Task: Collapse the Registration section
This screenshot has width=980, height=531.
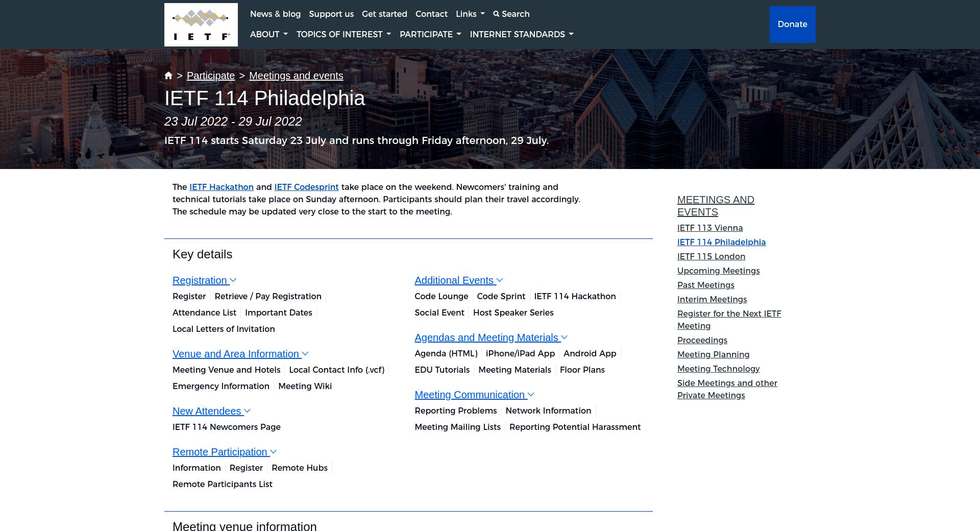Action: tap(204, 280)
